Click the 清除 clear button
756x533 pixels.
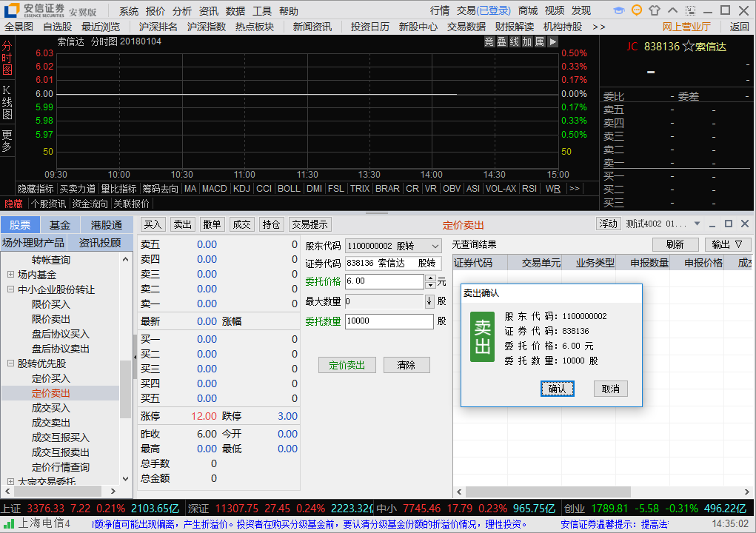point(407,365)
